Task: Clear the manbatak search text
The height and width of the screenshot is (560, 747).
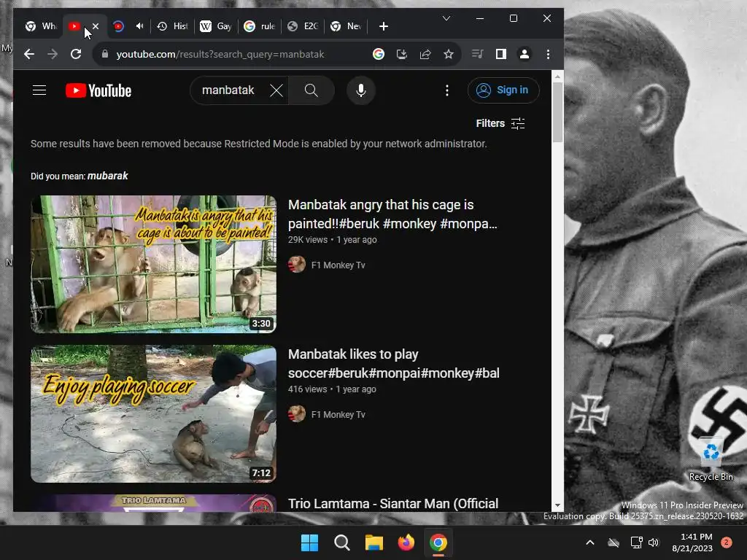Action: pos(276,90)
